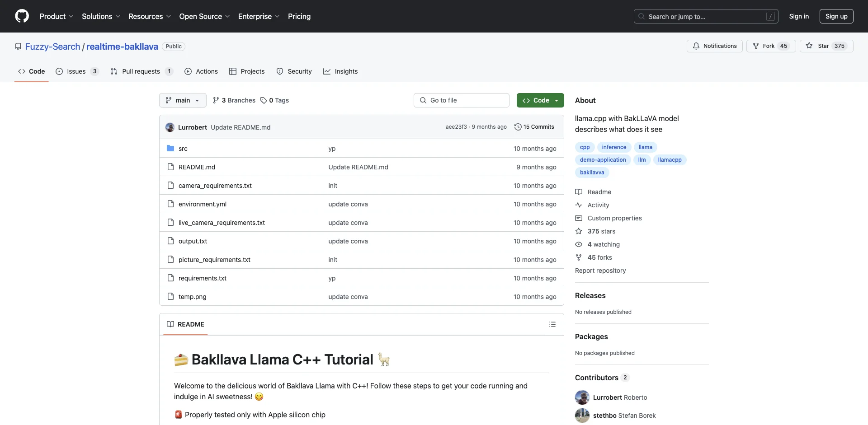Open camera_requirements.txt file
The width and height of the screenshot is (868, 425).
point(215,186)
